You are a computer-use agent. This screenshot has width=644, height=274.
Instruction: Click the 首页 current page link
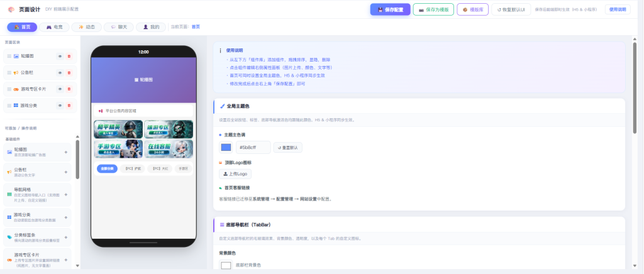[x=196, y=27]
